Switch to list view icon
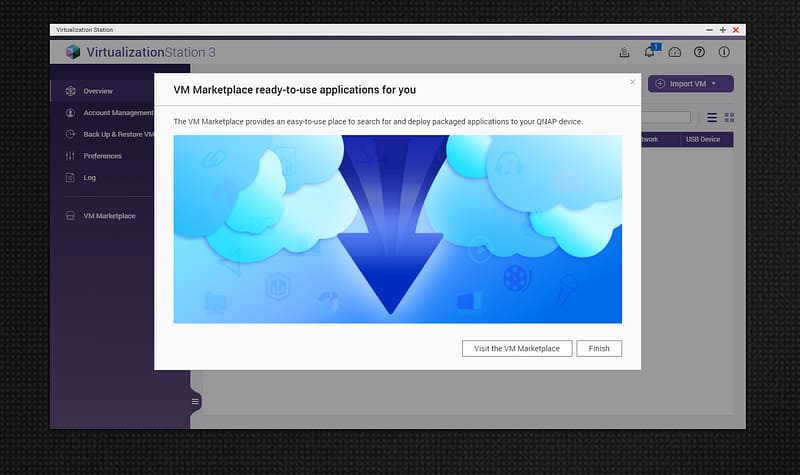 pyautogui.click(x=712, y=118)
